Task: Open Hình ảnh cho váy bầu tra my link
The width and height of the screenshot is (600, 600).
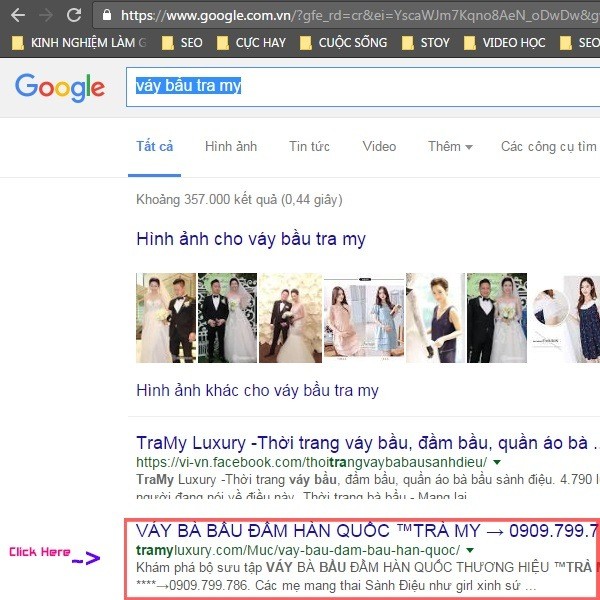Action: pos(251,239)
